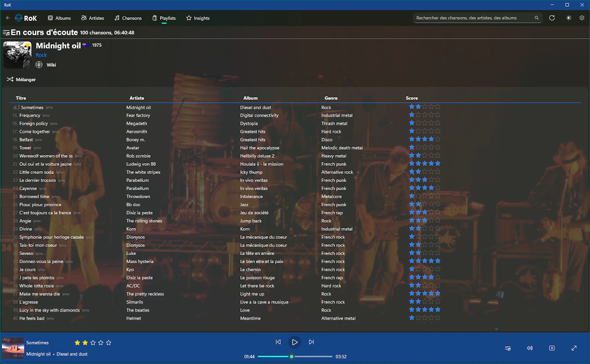Open settings with the gear icon
This screenshot has width=590, height=364.
click(x=582, y=18)
